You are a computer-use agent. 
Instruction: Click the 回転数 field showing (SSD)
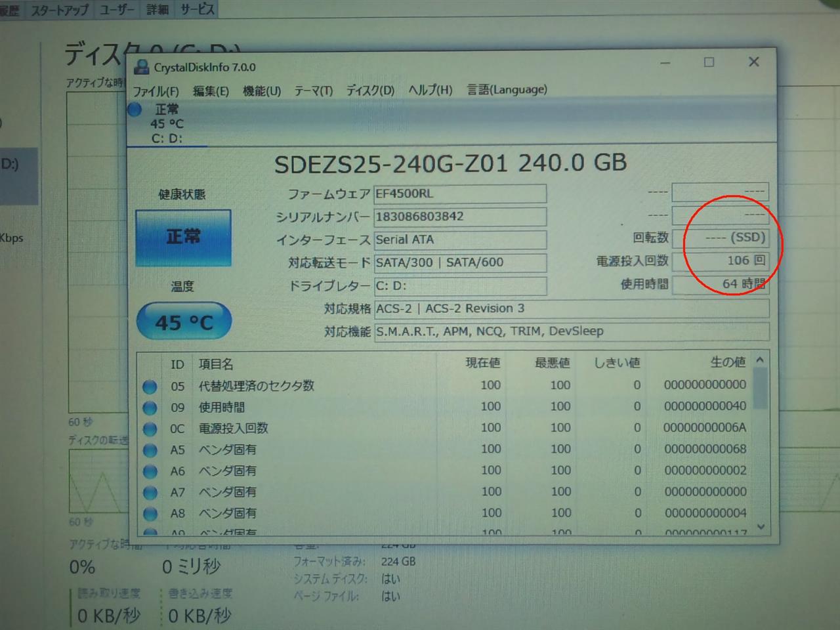point(721,238)
